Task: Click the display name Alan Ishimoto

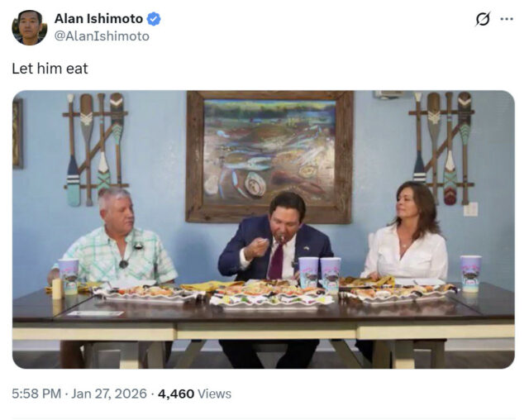Action: pyautogui.click(x=98, y=19)
